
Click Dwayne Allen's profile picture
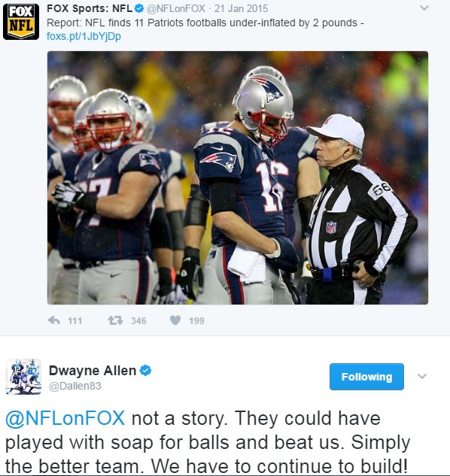click(23, 377)
